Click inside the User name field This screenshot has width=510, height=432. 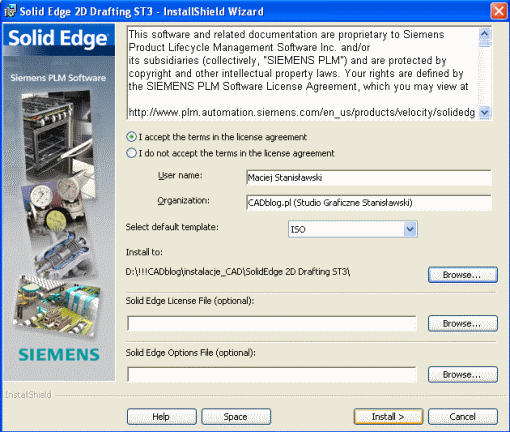(369, 178)
